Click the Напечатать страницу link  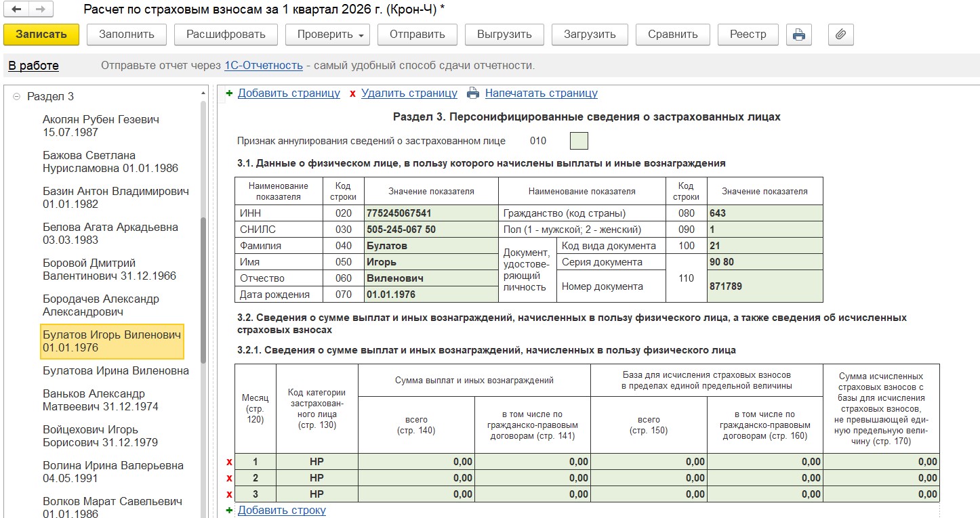click(x=541, y=93)
